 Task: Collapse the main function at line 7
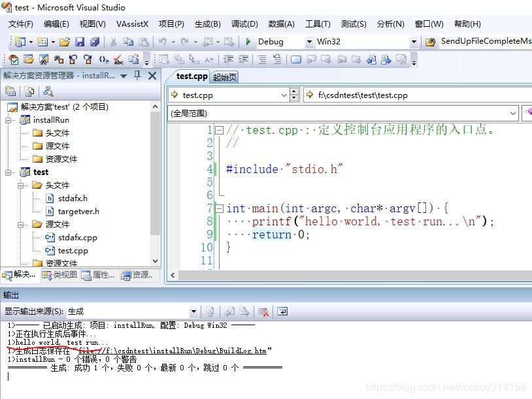click(x=220, y=208)
